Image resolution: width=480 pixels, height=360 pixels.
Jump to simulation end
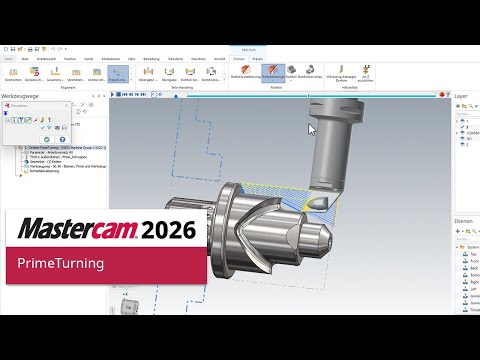[x=143, y=95]
